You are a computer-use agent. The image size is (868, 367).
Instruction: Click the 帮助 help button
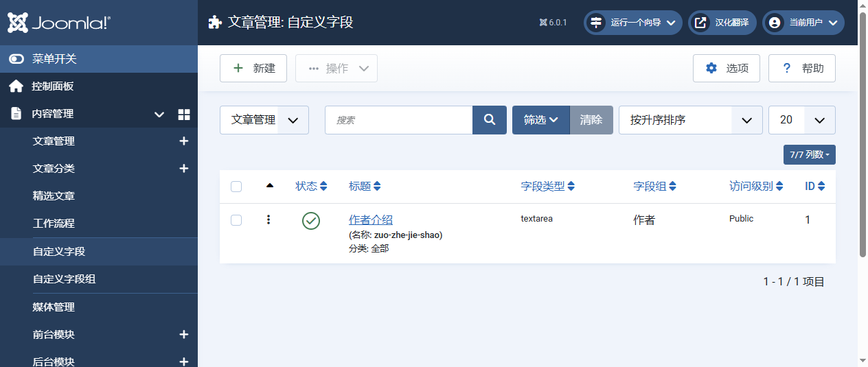(x=802, y=69)
